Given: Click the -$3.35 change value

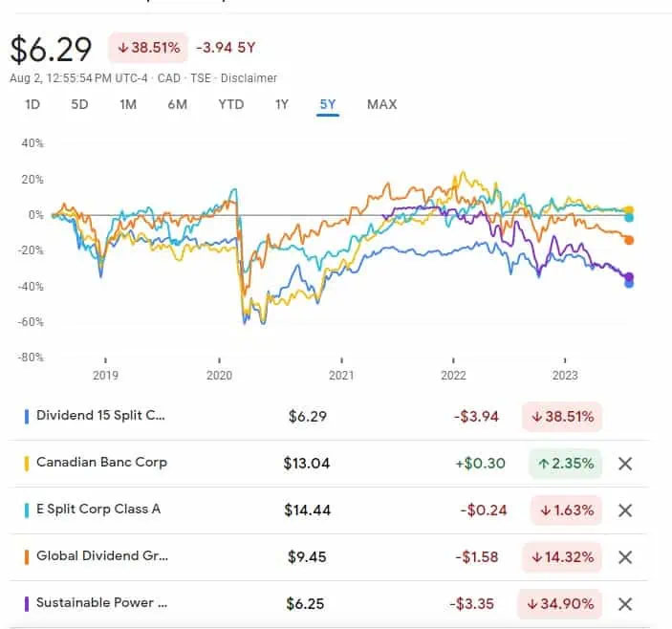Looking at the screenshot, I should [x=472, y=604].
